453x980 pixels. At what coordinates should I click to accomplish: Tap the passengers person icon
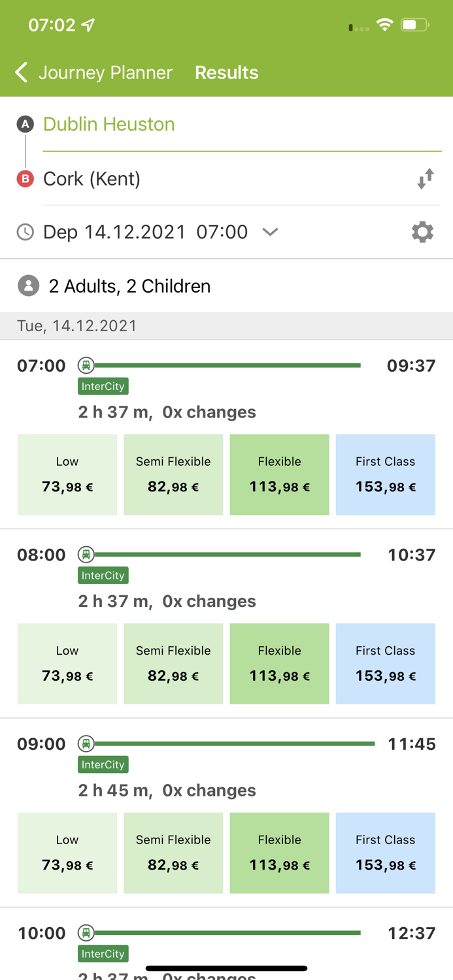(x=25, y=286)
